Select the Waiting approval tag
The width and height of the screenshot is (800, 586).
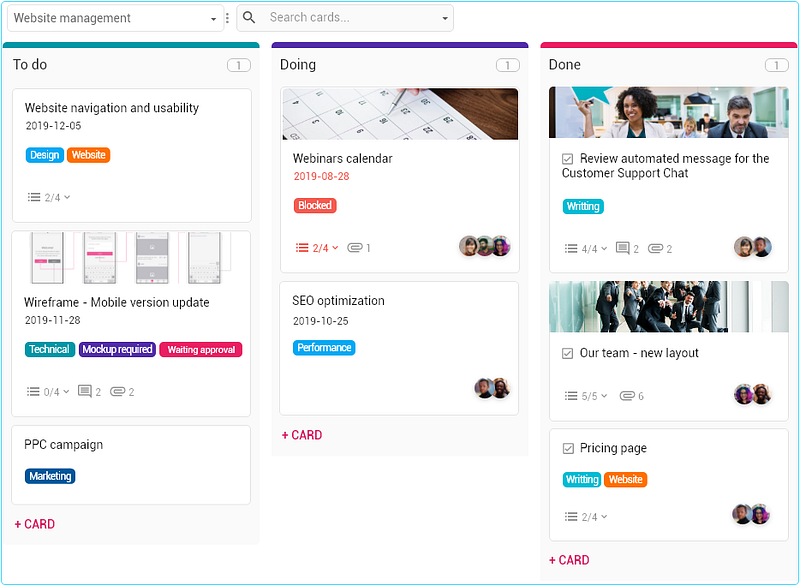pyautogui.click(x=201, y=350)
